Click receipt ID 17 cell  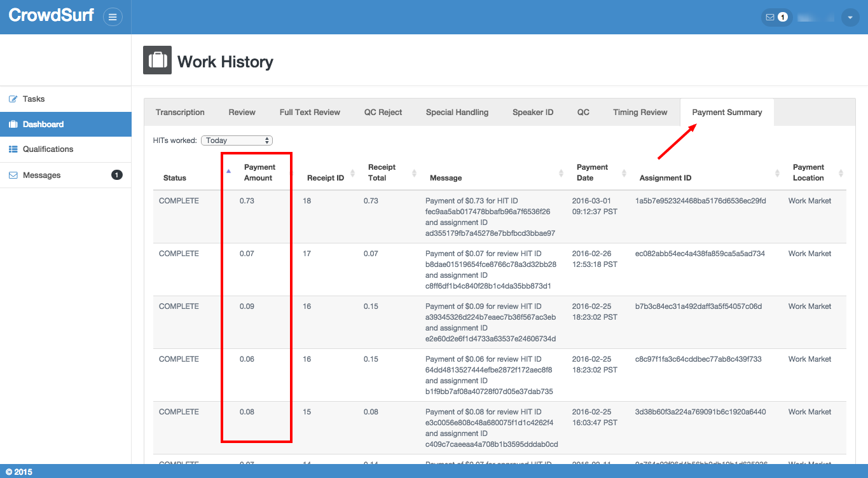click(307, 254)
